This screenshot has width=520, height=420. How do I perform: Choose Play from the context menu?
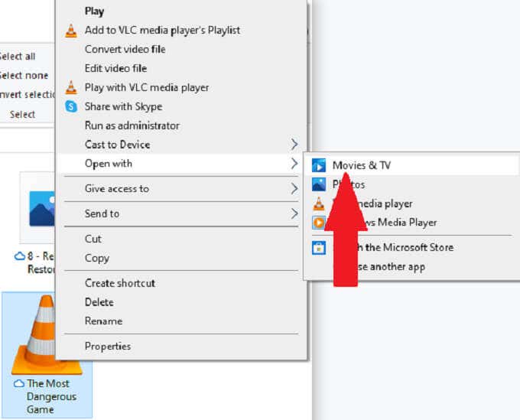(x=182, y=11)
